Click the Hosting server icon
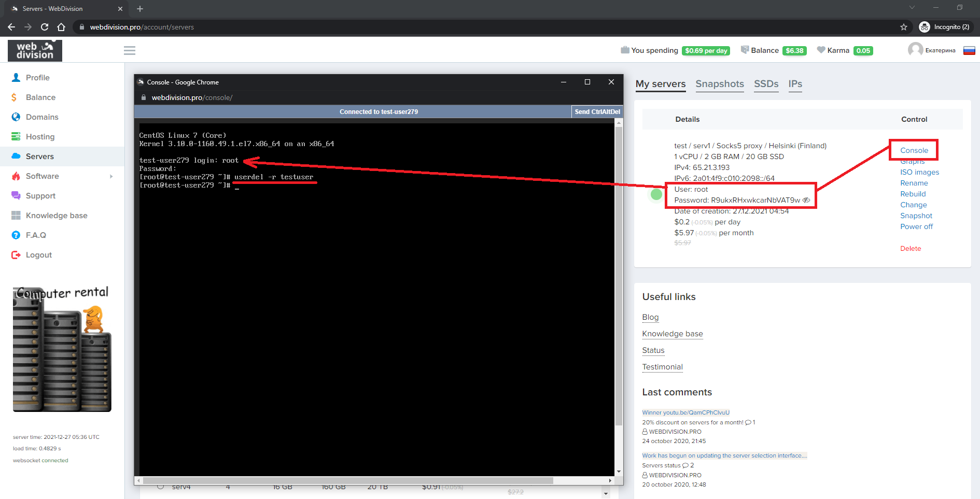Screen dimensions: 980x499 pyautogui.click(x=16, y=137)
